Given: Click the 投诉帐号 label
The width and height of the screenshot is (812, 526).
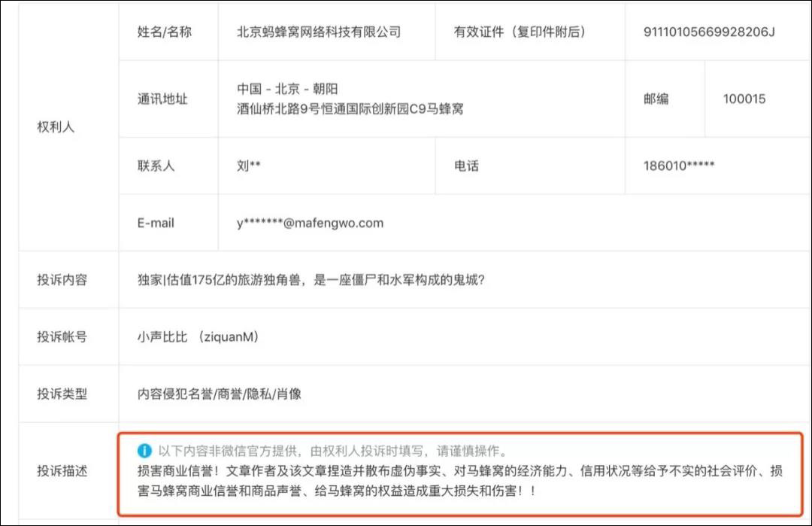Looking at the screenshot, I should [x=62, y=337].
